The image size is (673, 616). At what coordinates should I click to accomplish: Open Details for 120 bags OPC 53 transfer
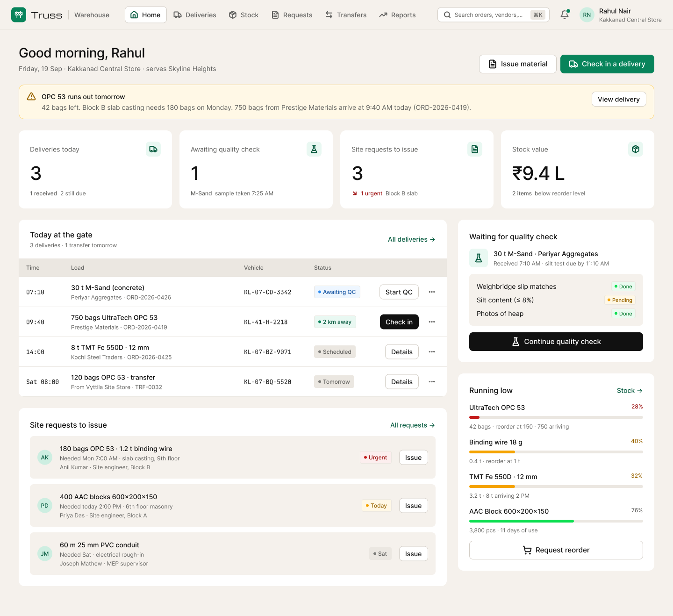(402, 382)
